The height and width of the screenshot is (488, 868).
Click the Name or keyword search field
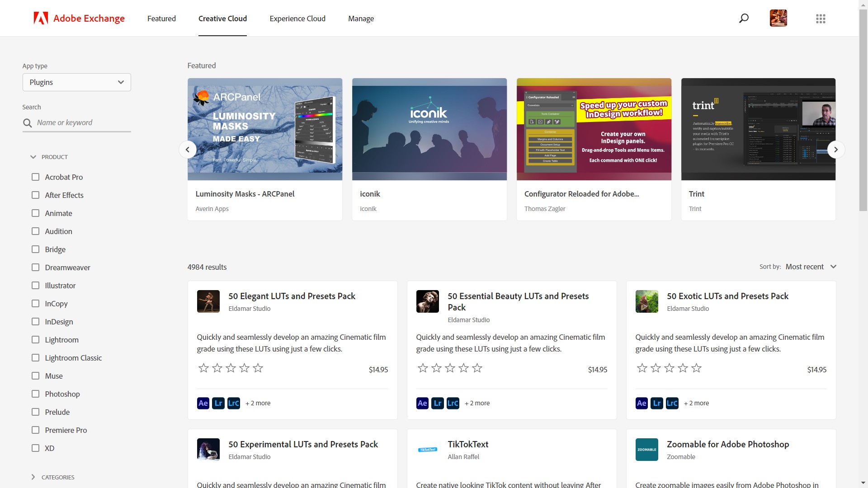click(x=77, y=122)
